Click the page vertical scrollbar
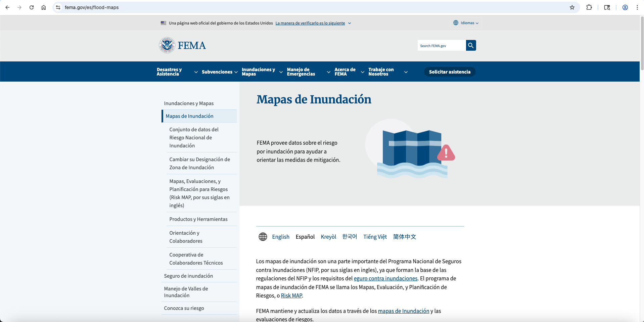This screenshot has height=322, width=644. (x=642, y=44)
